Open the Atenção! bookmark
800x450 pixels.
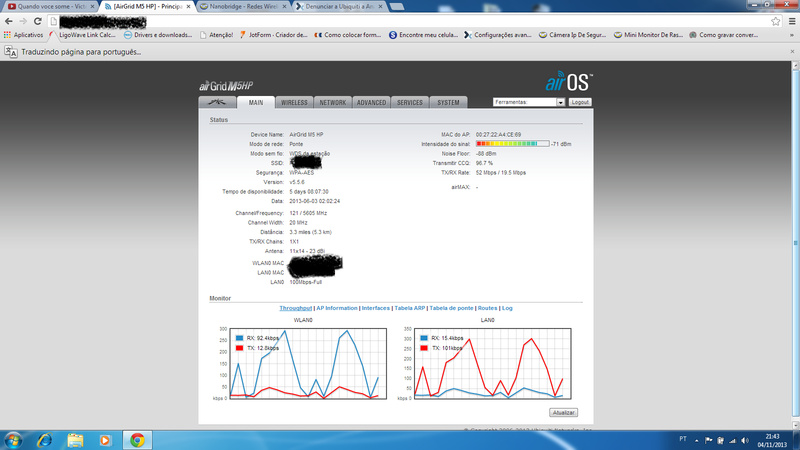(216, 35)
